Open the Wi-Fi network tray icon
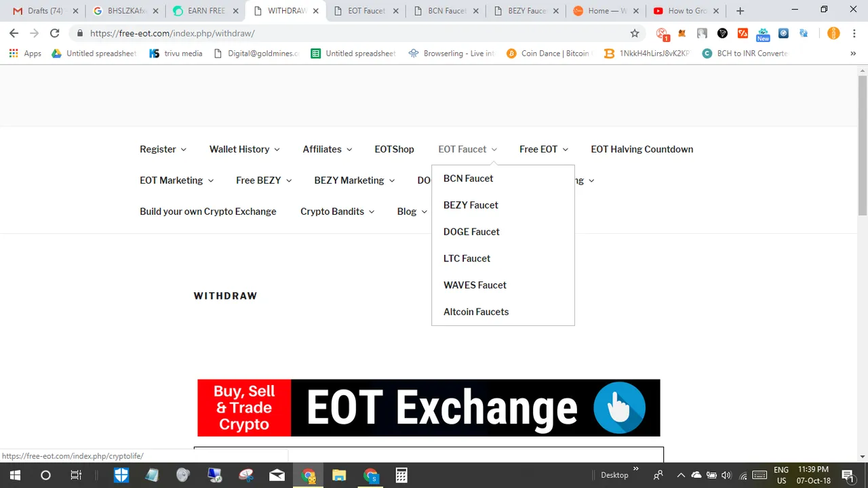 pyautogui.click(x=743, y=475)
